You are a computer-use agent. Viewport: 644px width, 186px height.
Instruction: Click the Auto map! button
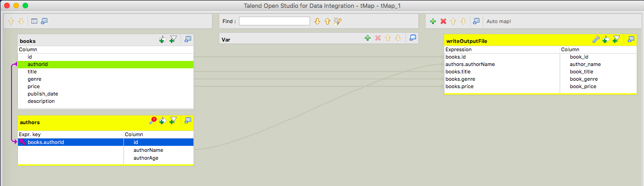(499, 21)
